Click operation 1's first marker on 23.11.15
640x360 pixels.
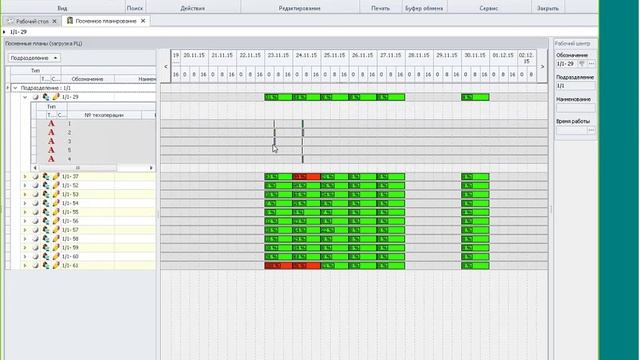[x=274, y=123]
